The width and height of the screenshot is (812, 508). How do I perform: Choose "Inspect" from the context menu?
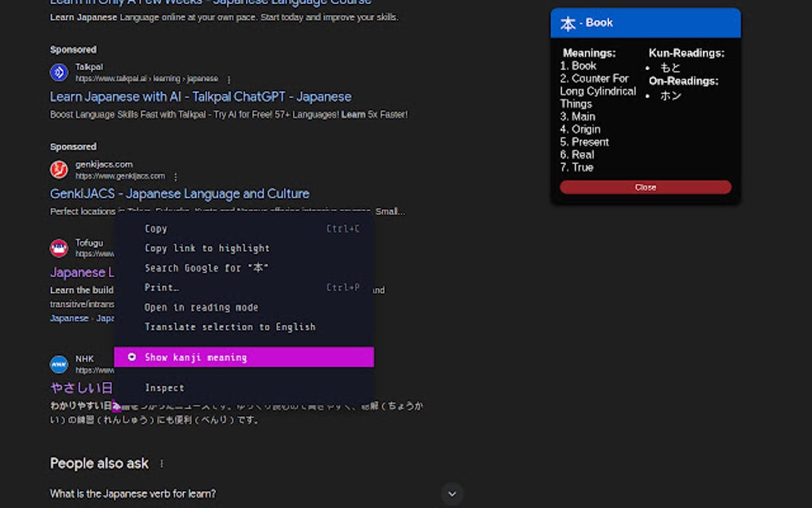coord(164,388)
